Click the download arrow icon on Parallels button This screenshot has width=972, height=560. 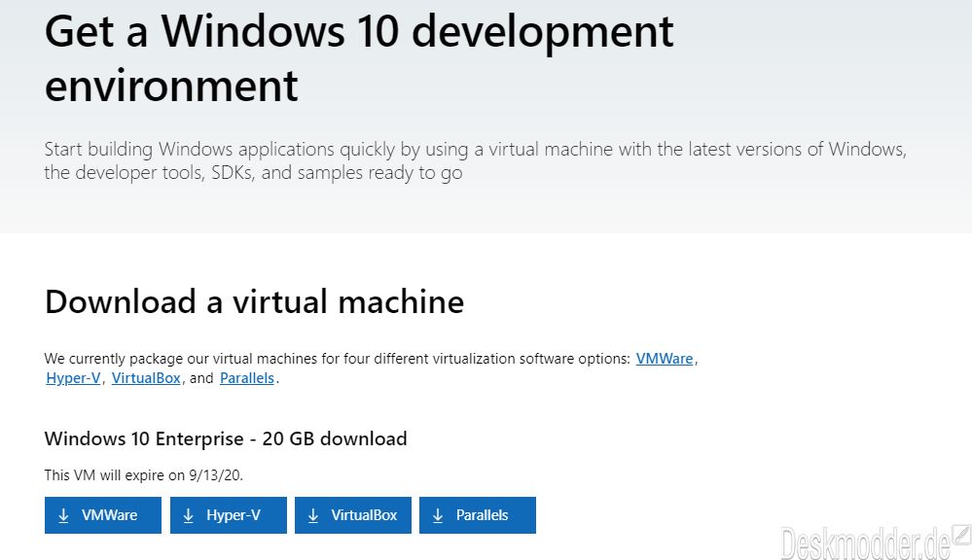(x=438, y=515)
